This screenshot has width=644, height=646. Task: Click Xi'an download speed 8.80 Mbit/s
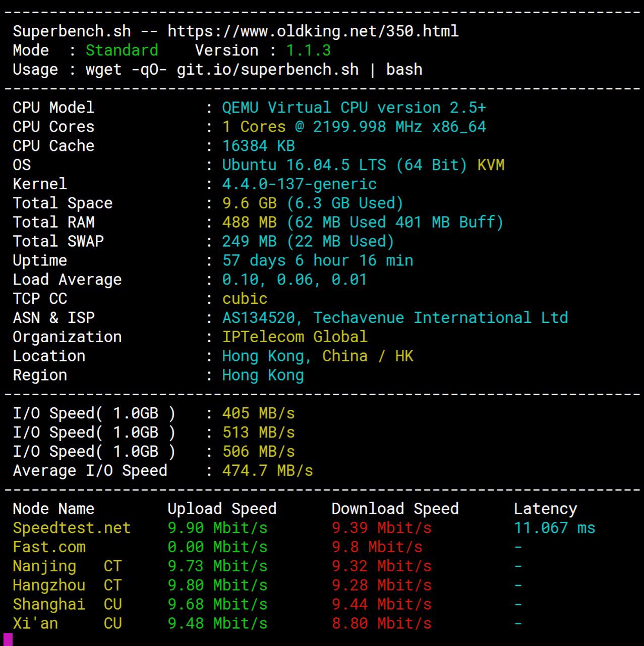tap(381, 623)
